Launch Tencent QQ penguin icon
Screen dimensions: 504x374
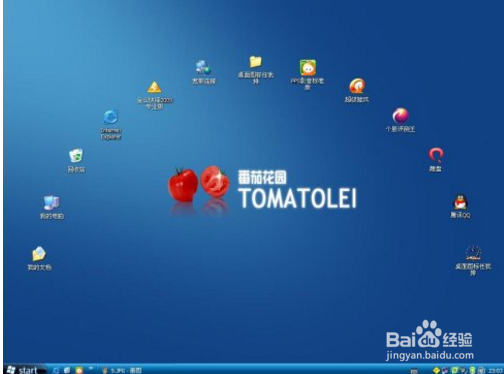pos(460,206)
